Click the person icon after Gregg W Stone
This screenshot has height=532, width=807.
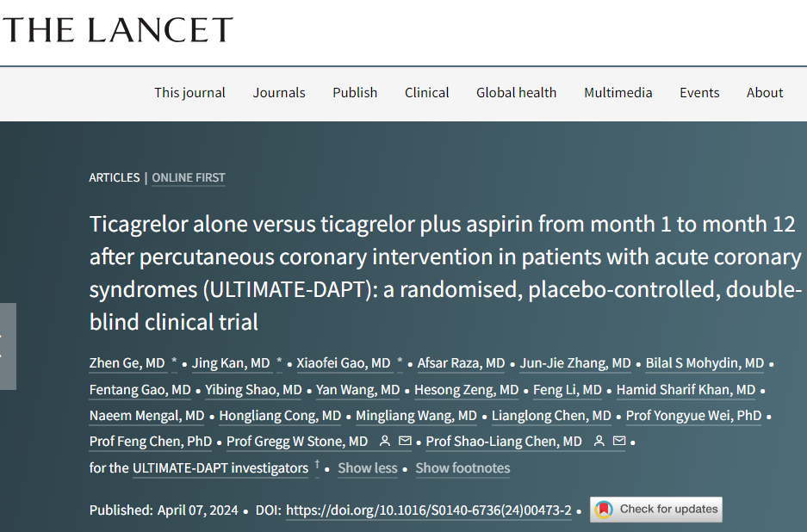tap(385, 442)
